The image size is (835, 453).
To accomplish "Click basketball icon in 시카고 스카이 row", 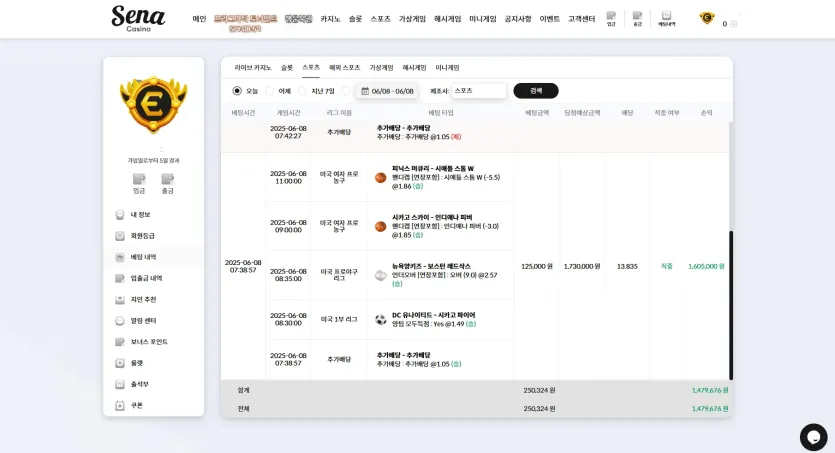I will (380, 227).
